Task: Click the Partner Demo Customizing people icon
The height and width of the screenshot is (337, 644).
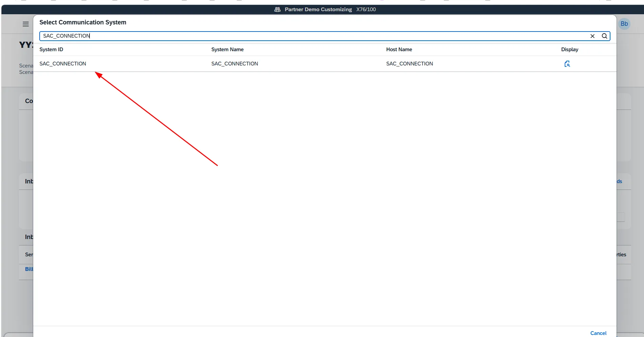Action: pos(277,9)
